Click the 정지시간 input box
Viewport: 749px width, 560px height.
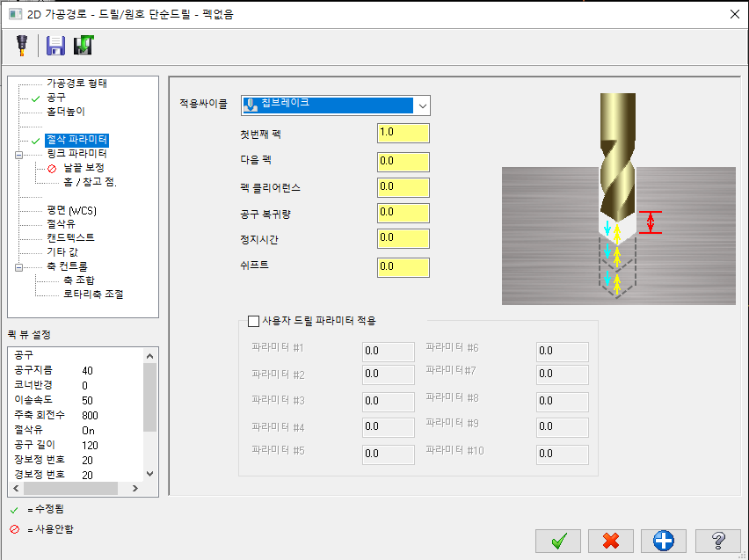point(403,238)
